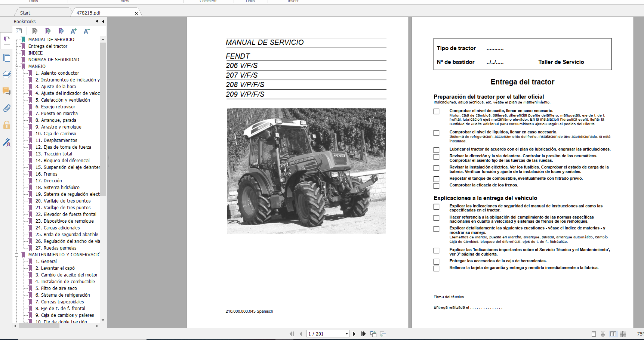Viewport: 644px width, 340px height.
Task: Open the page number dropdown
Action: 347,334
